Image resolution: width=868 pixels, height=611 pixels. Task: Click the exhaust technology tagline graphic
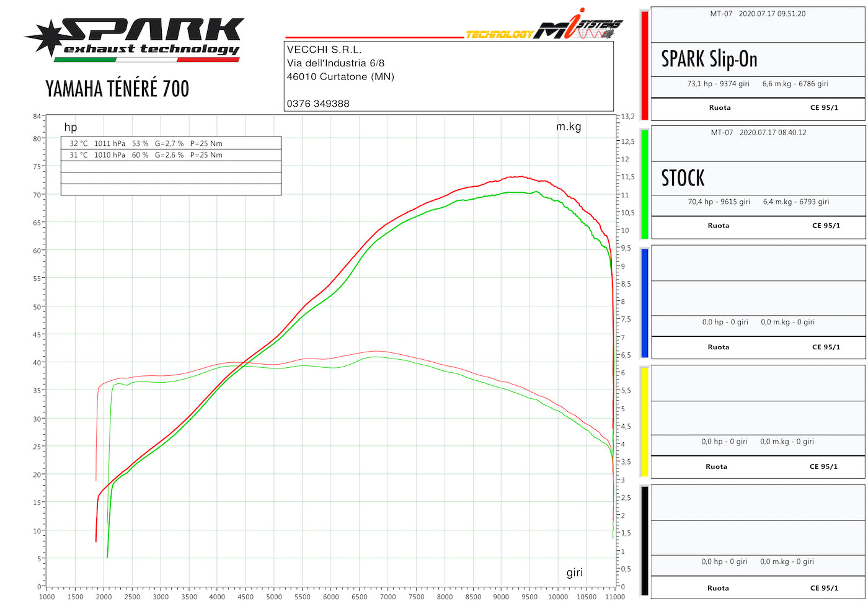click(149, 48)
